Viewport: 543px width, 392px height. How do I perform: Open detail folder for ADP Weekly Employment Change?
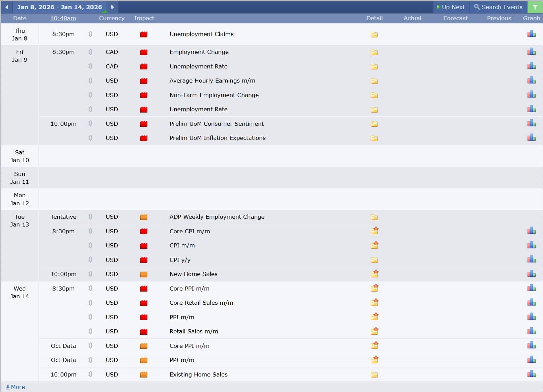(374, 217)
